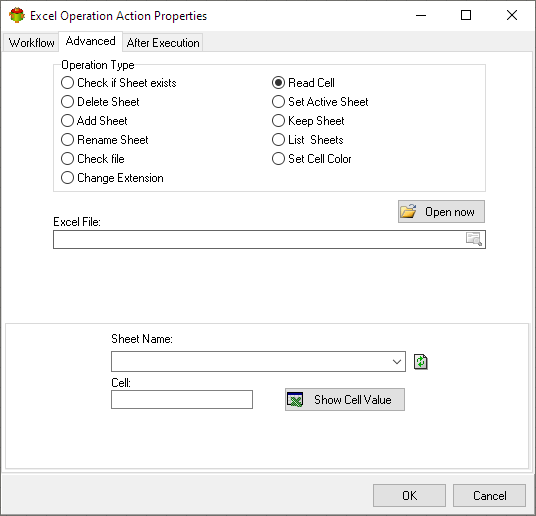536x516 pixels.
Task: Select Rename Sheet operation
Action: click(x=104, y=140)
